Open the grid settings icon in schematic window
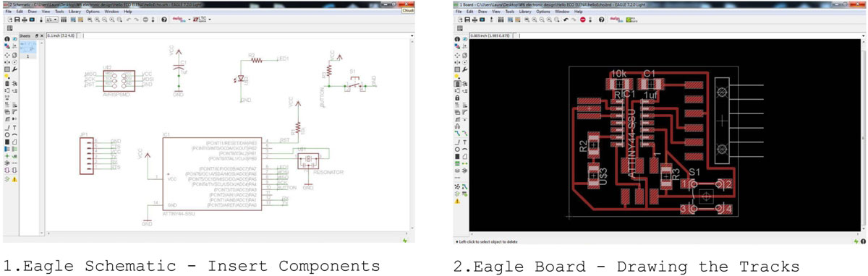The image size is (868, 276). pyautogui.click(x=9, y=28)
